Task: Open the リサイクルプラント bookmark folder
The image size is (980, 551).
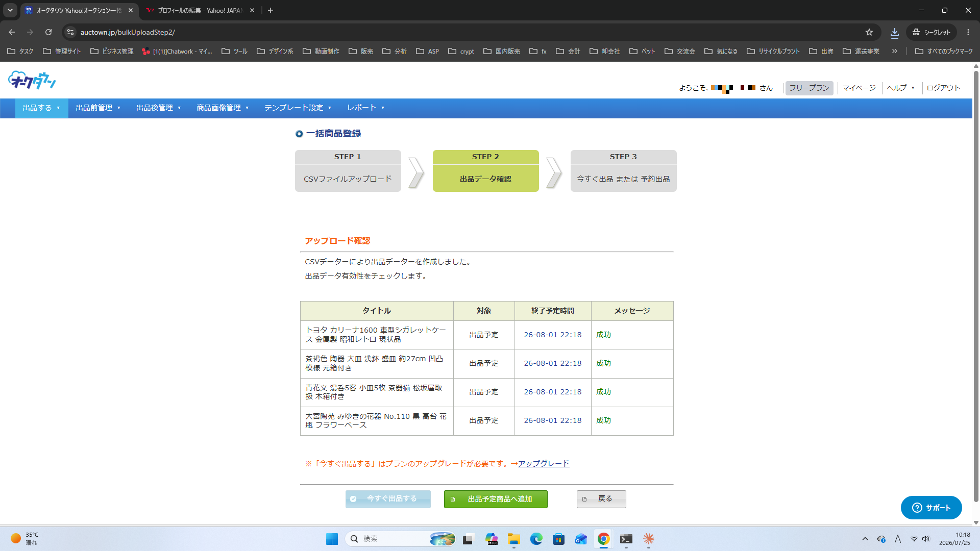Action: coord(773,51)
